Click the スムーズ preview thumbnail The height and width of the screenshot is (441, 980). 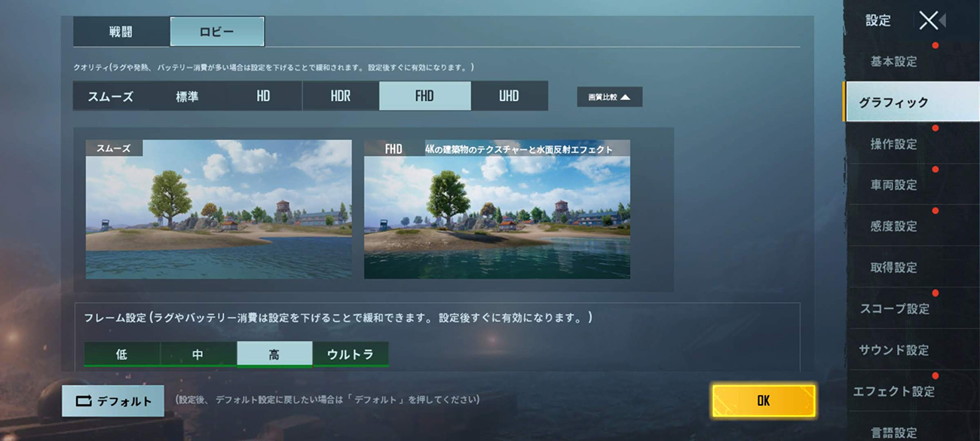[x=219, y=210]
